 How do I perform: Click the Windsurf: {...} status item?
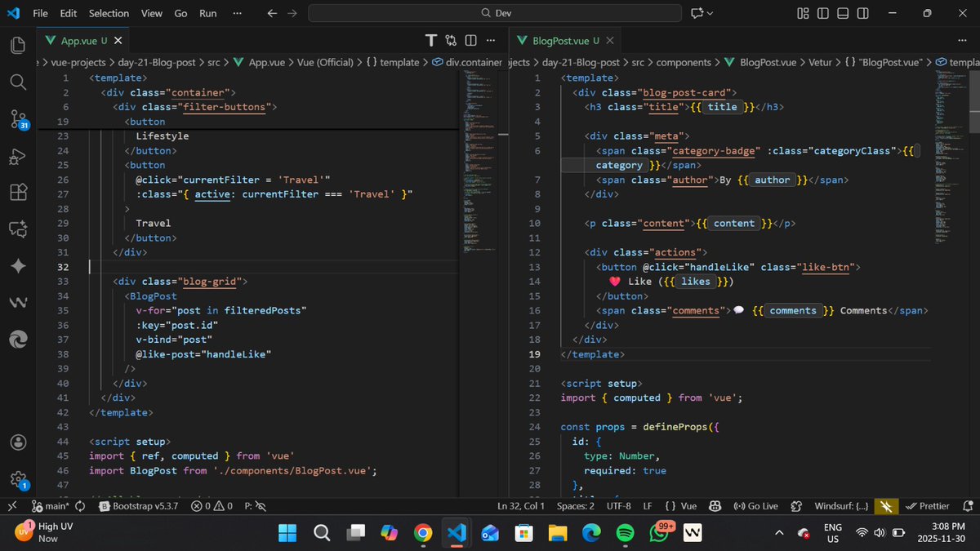click(840, 506)
